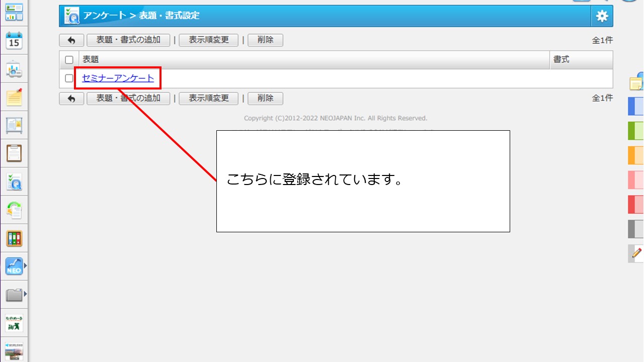Select the blue color tab
Screen dimensions: 644x362
(636, 106)
